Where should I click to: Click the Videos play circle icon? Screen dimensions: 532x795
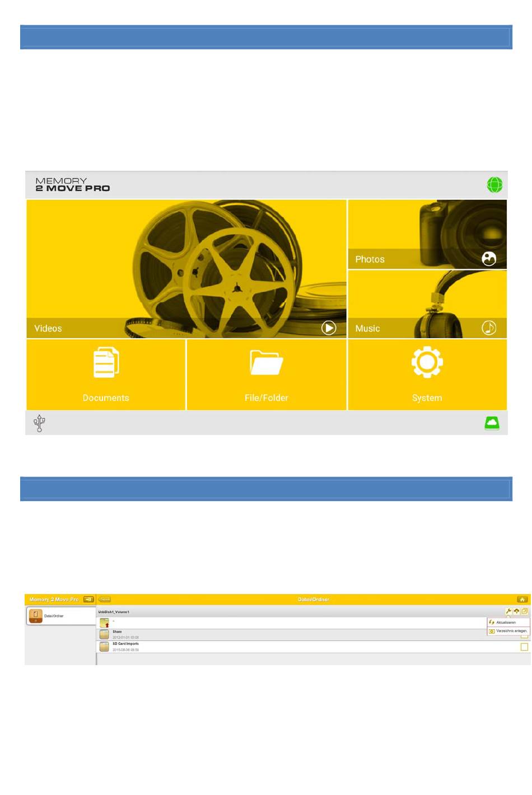329,328
